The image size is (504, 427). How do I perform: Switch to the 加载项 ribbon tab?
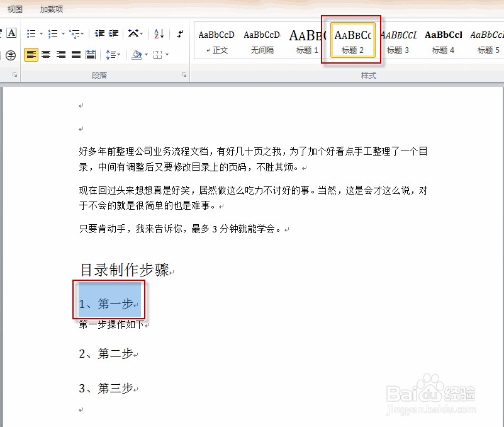pos(52,9)
